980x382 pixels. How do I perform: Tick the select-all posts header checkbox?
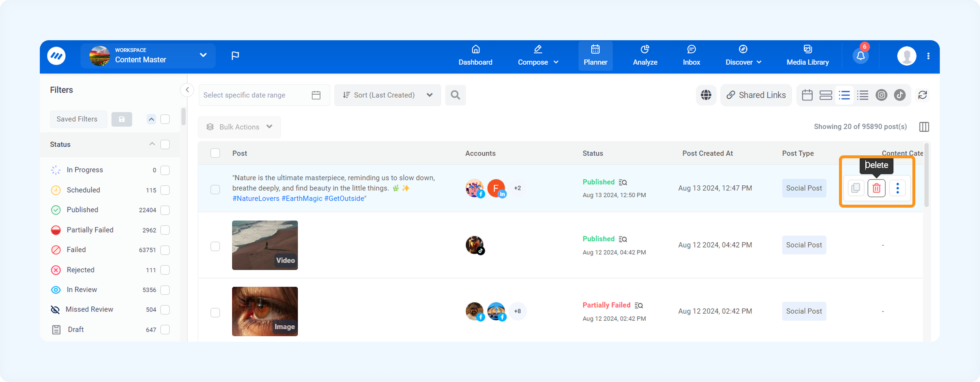point(216,153)
